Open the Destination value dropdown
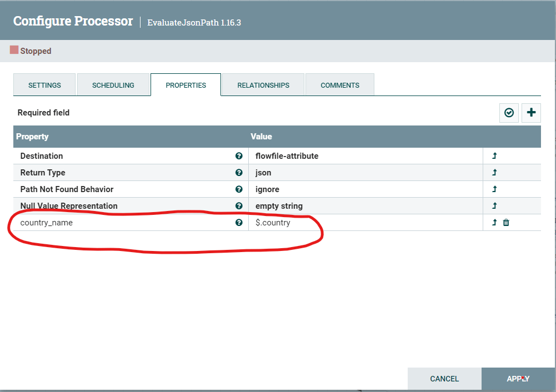This screenshot has height=392, width=556. pyautogui.click(x=333, y=156)
